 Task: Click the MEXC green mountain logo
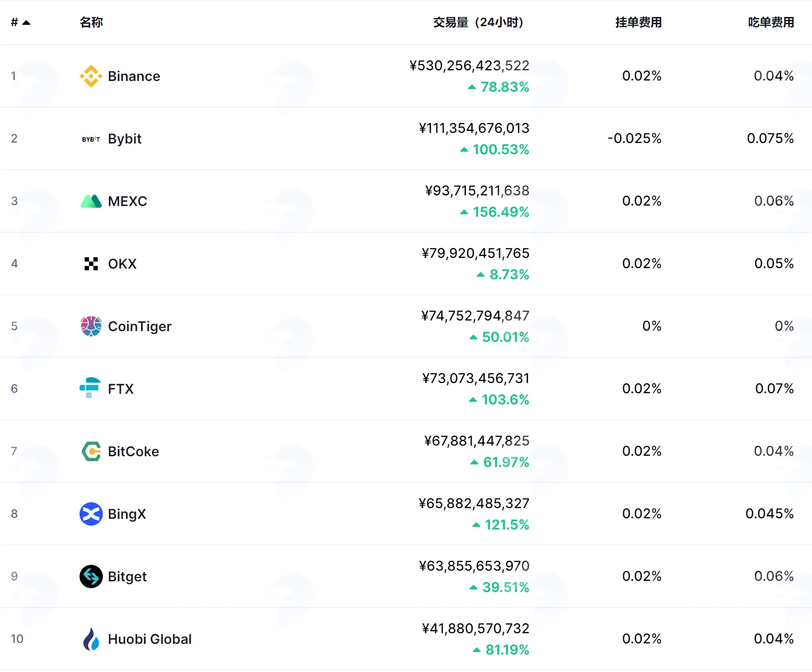(x=91, y=201)
